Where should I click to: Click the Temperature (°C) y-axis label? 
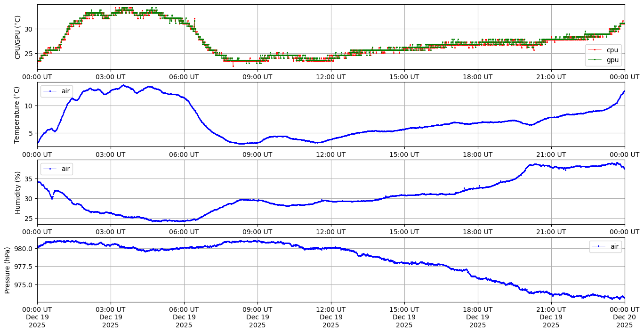coord(17,114)
